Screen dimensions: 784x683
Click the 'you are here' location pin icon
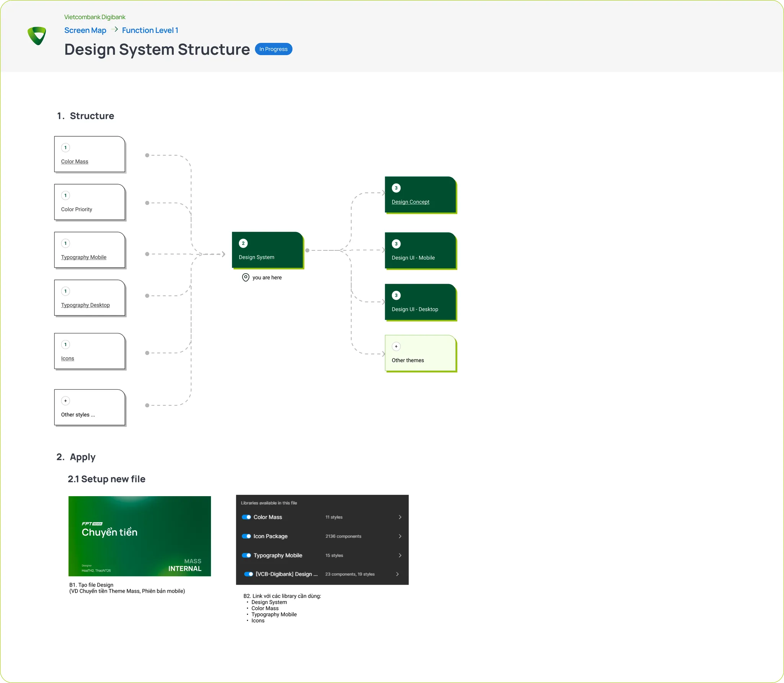tap(246, 277)
